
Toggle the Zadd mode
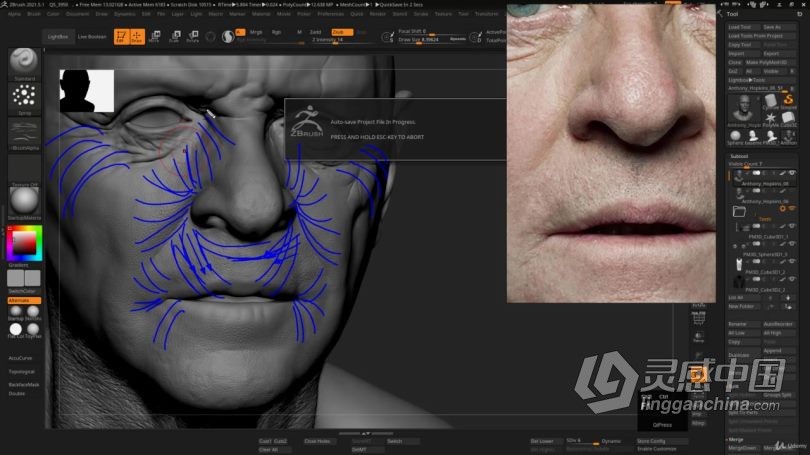[x=315, y=32]
